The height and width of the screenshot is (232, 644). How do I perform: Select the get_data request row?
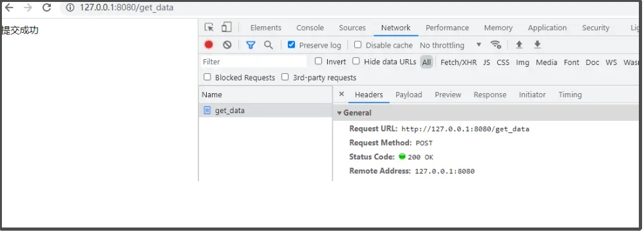pyautogui.click(x=265, y=111)
